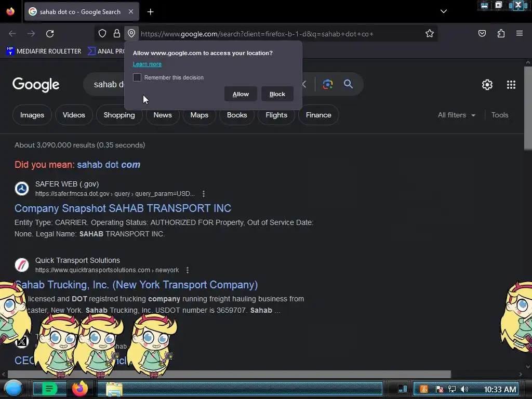Select the Flights filter chip

(276, 115)
